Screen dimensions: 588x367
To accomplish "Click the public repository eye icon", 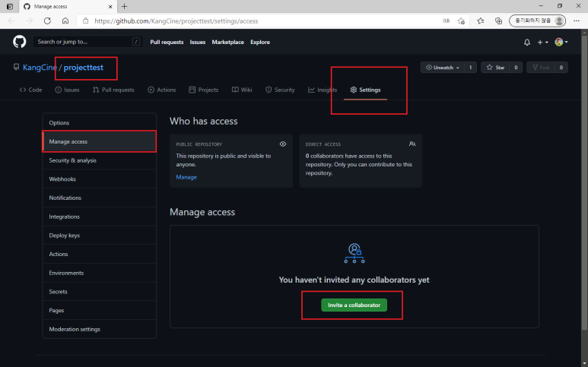I will [283, 144].
